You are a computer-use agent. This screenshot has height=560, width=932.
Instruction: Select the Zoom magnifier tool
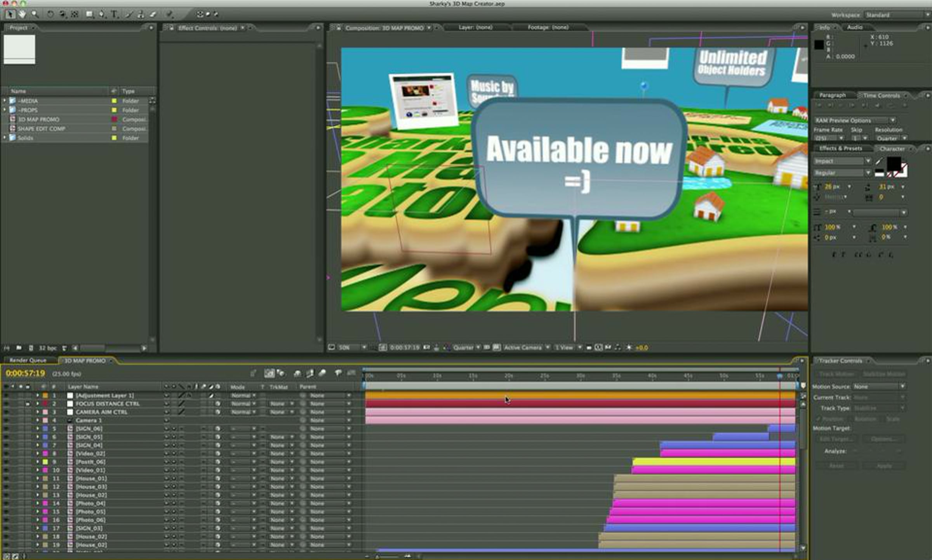35,14
